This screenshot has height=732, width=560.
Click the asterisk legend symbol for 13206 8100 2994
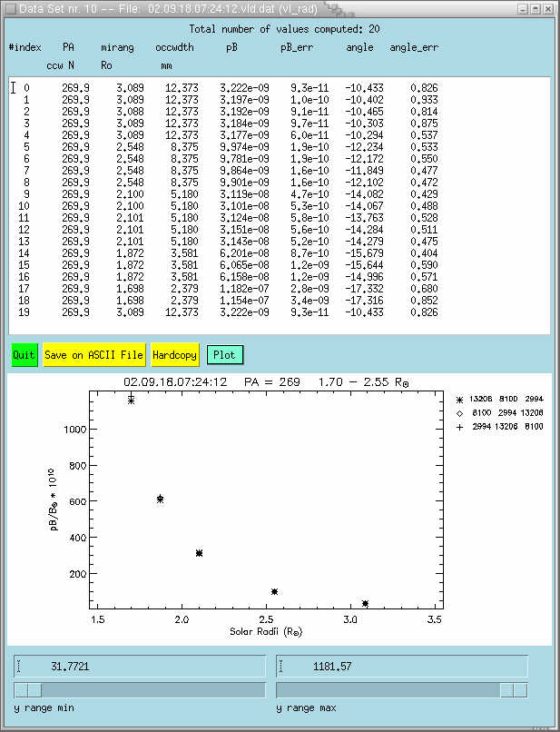(458, 399)
